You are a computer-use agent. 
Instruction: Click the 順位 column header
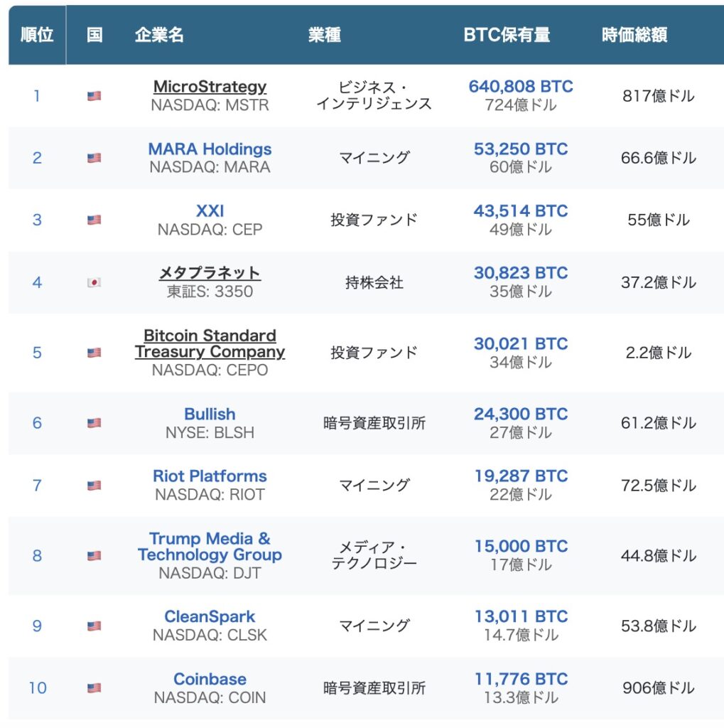37,35
